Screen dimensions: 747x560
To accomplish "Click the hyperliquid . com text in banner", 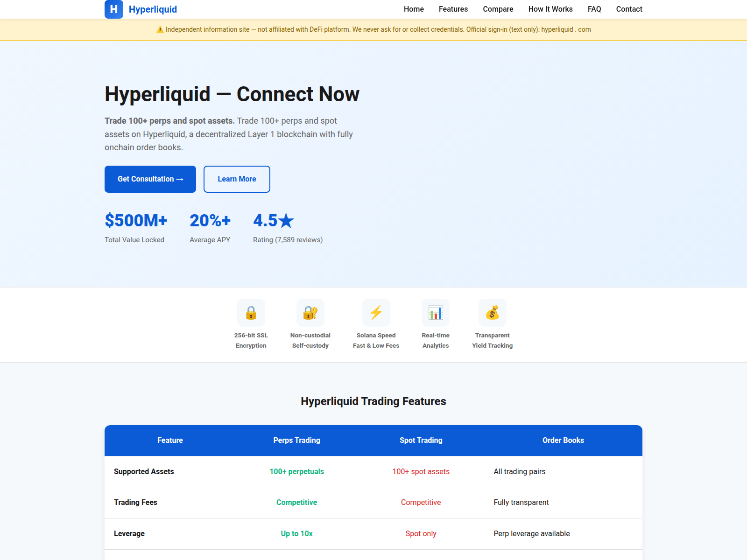I will pyautogui.click(x=566, y=29).
